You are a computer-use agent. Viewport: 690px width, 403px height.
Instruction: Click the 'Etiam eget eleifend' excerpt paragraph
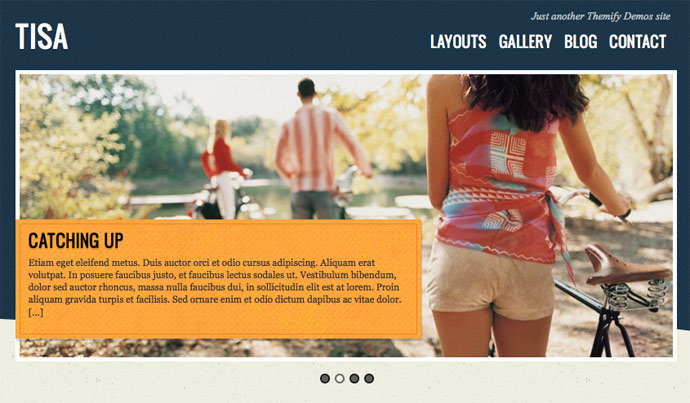(215, 287)
